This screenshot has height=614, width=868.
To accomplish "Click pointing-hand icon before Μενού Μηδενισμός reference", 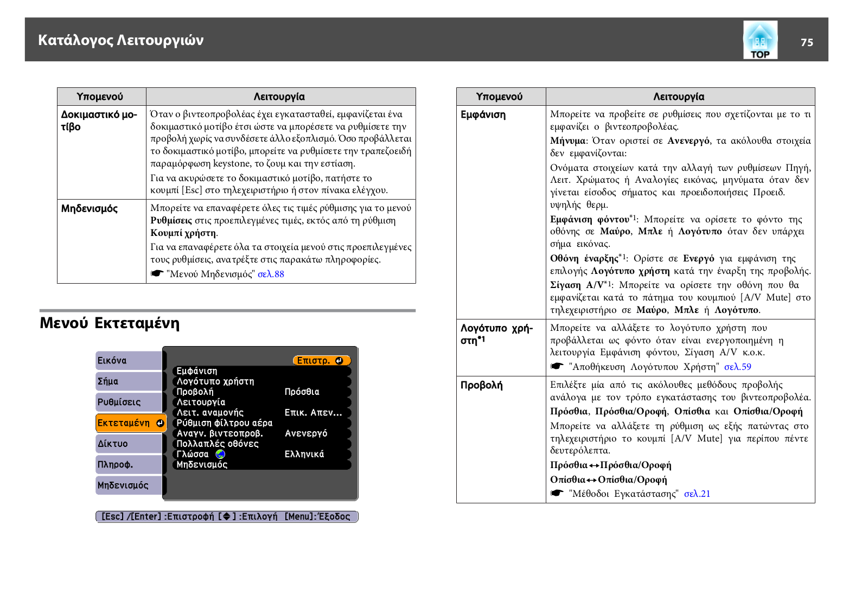I will pos(157,274).
